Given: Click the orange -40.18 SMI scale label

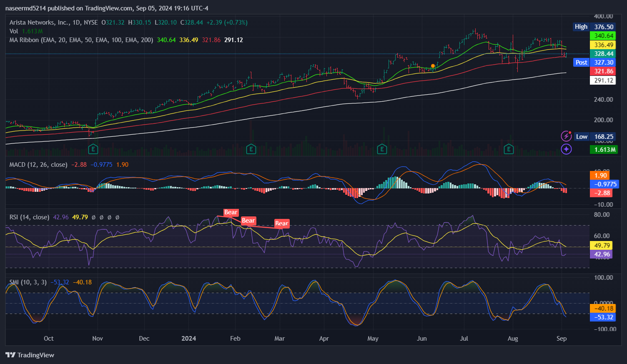Looking at the screenshot, I should (603, 309).
